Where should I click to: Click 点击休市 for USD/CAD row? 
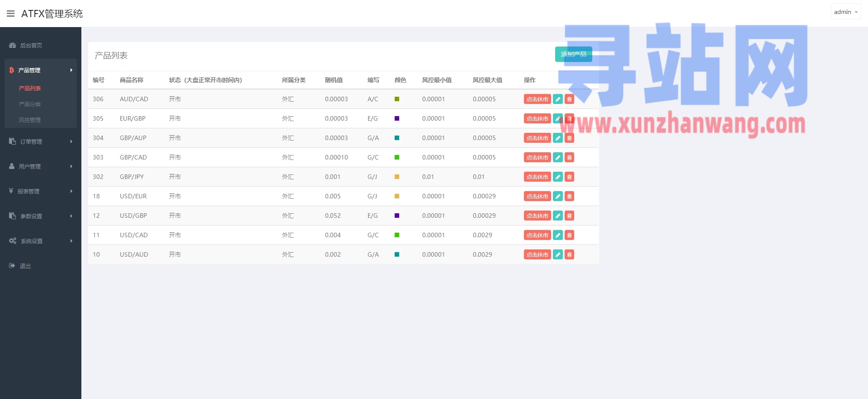(537, 235)
